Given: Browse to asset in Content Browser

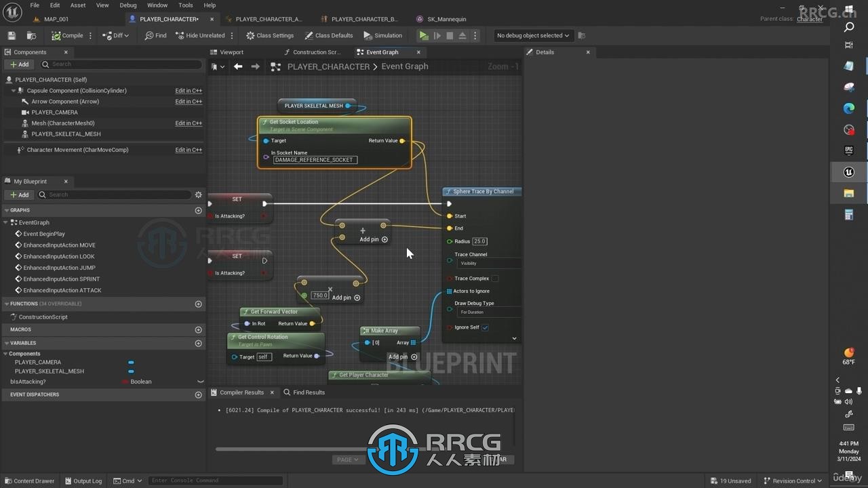Looking at the screenshot, I should (x=31, y=35).
